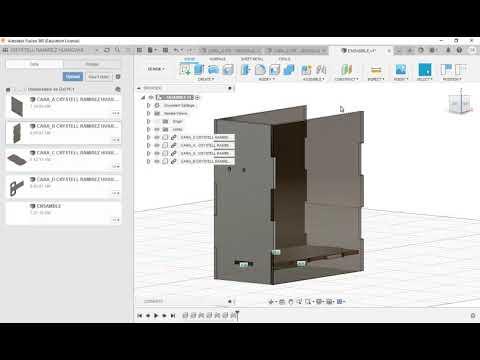Expand the Joints folder node
480x360 pixels.
149,129
